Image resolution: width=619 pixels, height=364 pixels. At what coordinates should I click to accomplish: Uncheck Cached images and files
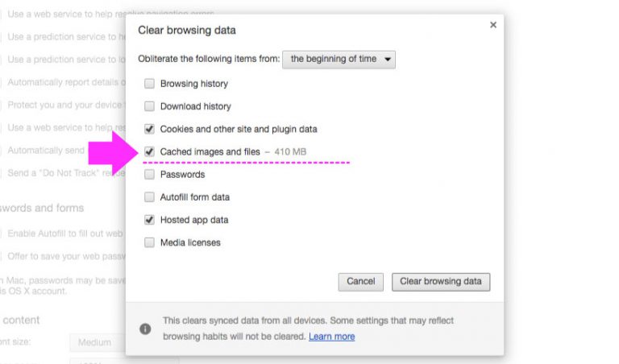(149, 151)
